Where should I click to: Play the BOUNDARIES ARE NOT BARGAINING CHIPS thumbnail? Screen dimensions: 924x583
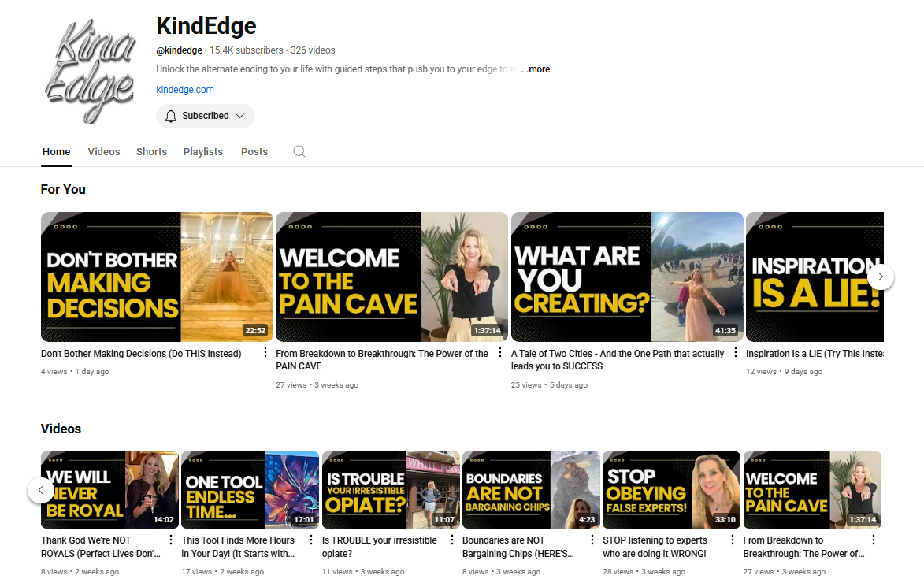[x=531, y=490]
